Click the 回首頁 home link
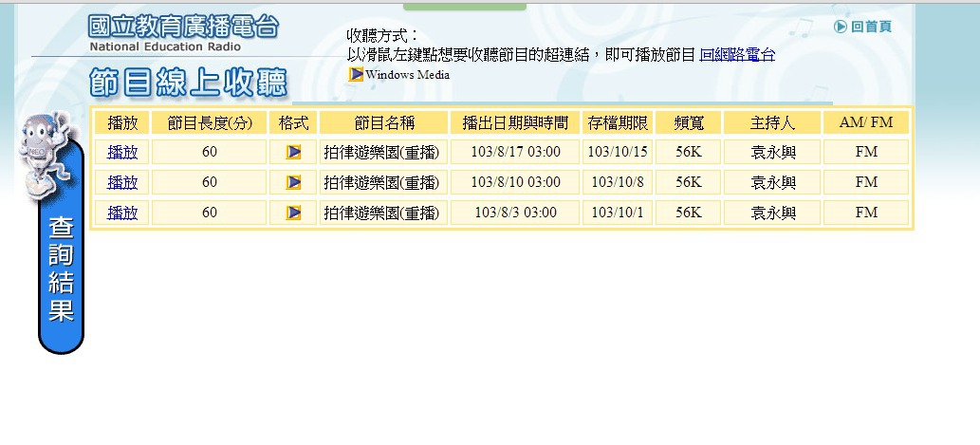The image size is (980, 445). click(x=871, y=27)
